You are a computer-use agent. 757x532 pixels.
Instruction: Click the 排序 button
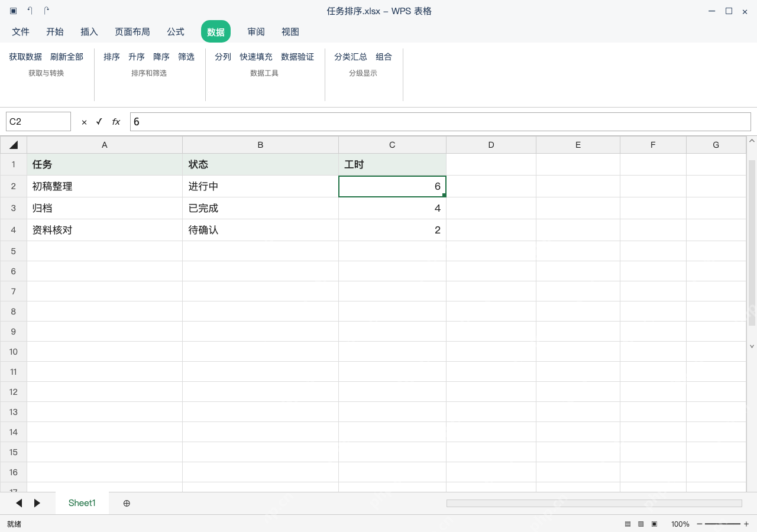click(112, 57)
